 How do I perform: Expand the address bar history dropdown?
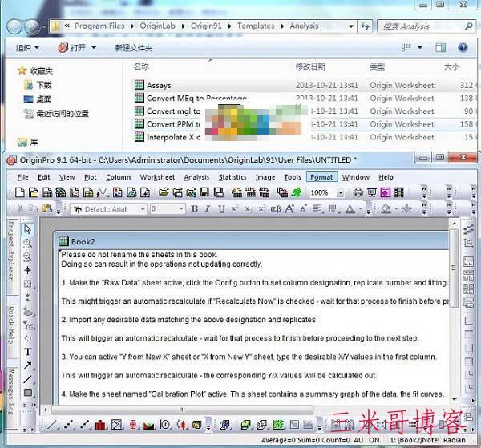coord(351,26)
